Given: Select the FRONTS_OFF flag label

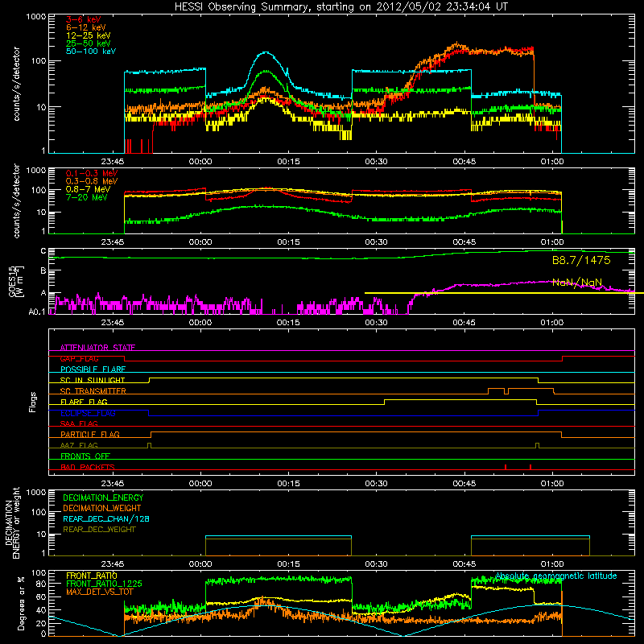Looking at the screenshot, I should (x=85, y=456).
